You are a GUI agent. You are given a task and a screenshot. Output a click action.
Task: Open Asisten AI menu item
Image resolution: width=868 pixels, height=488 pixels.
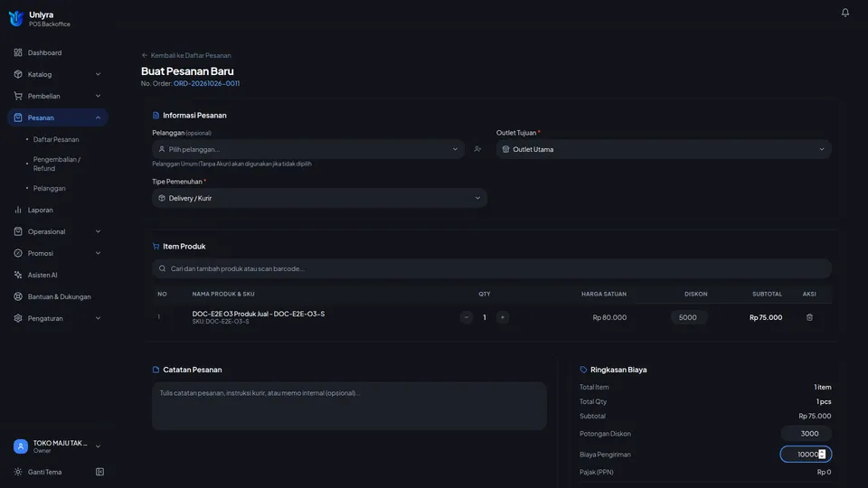point(58,275)
